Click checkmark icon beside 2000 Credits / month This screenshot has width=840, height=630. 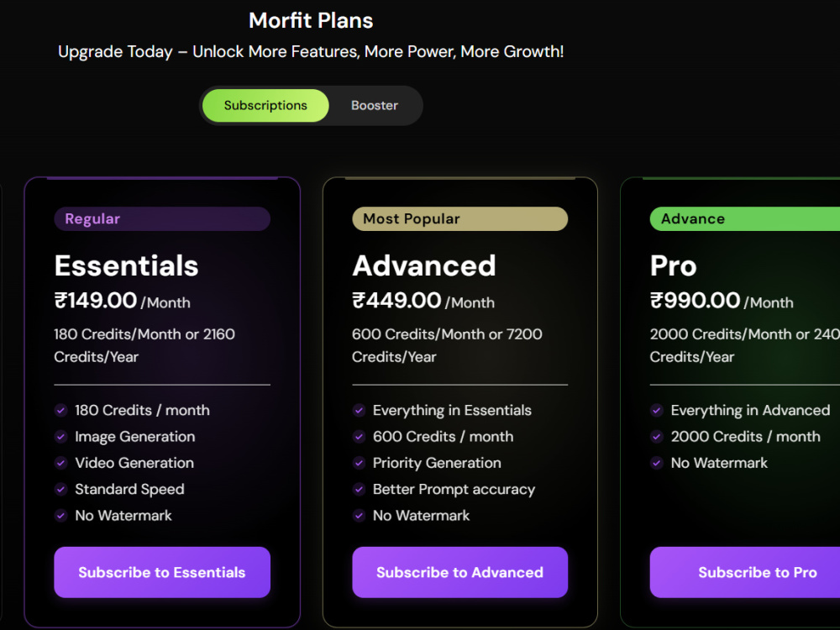[657, 437]
